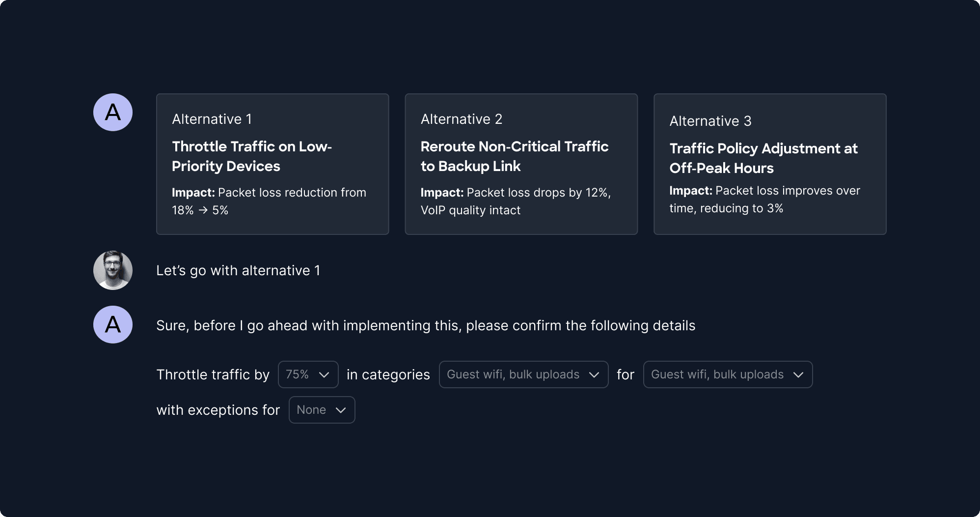Select the Alternative 3 card
Viewport: 980px width, 517px height.
[770, 164]
